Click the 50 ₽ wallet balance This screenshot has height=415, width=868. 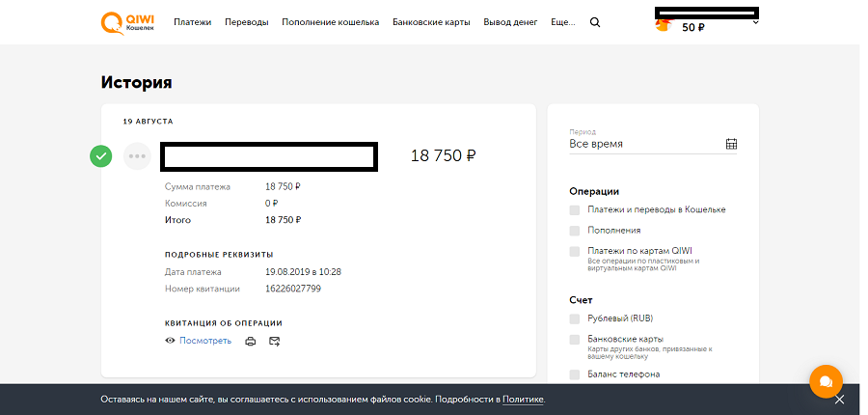click(693, 28)
